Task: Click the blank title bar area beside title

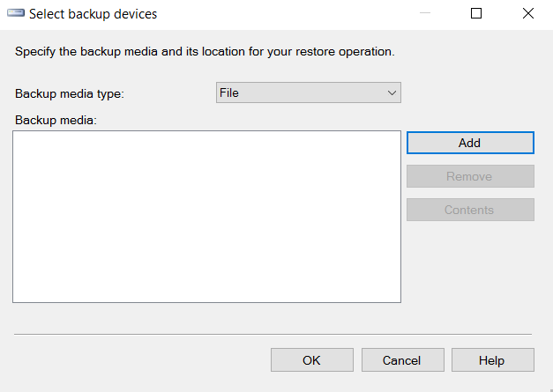Action: [282, 14]
